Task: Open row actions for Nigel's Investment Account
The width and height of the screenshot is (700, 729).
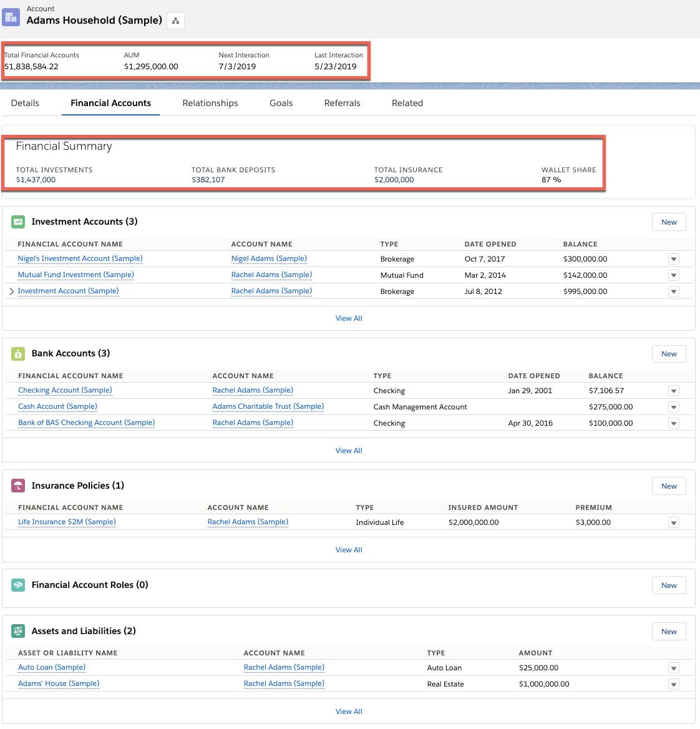Action: 673,258
